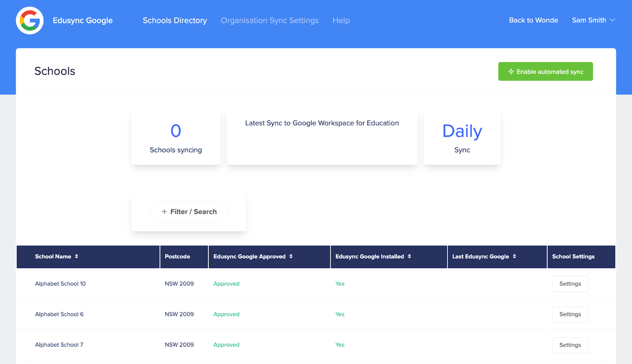Open the Filter / Search button
This screenshot has width=632, height=364.
(x=189, y=212)
